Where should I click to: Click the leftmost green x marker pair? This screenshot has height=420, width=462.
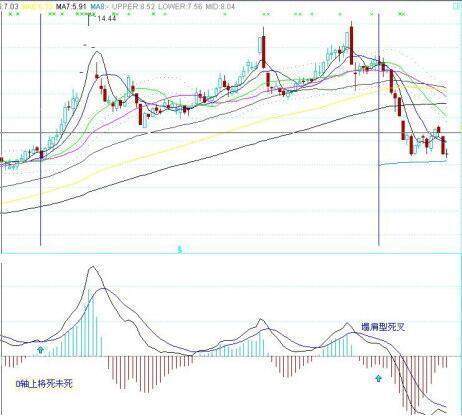coord(14,14)
